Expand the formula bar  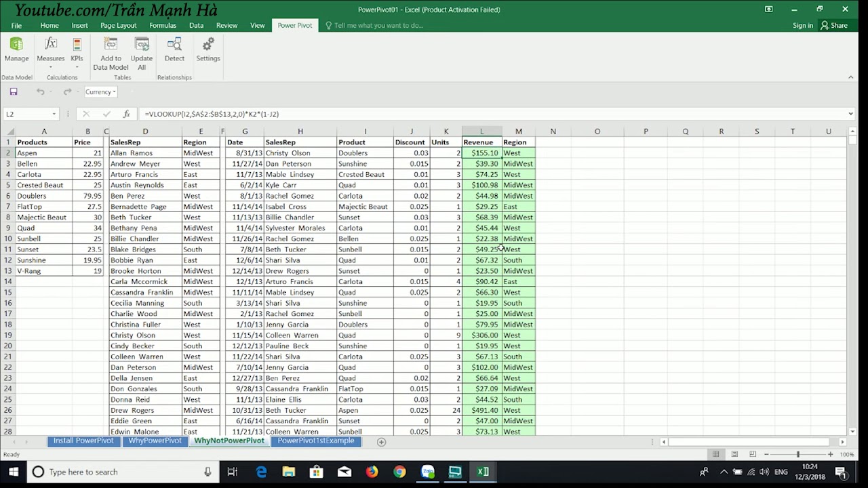tap(850, 114)
